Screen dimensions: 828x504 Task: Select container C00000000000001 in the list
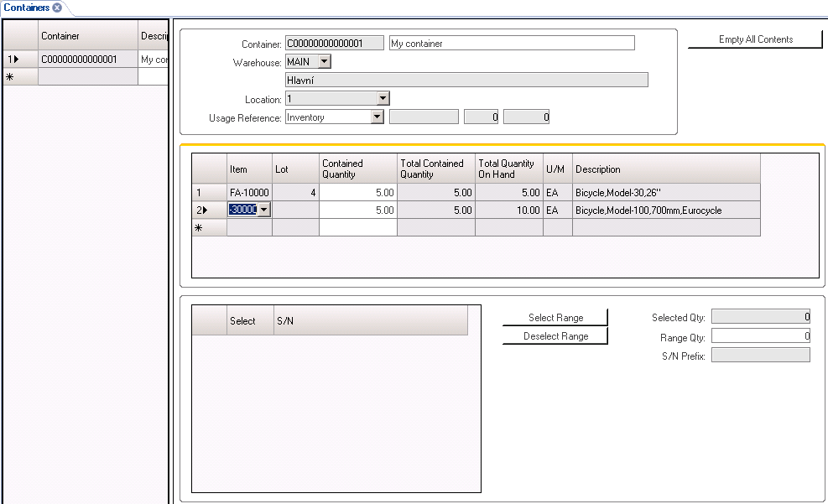click(x=88, y=59)
